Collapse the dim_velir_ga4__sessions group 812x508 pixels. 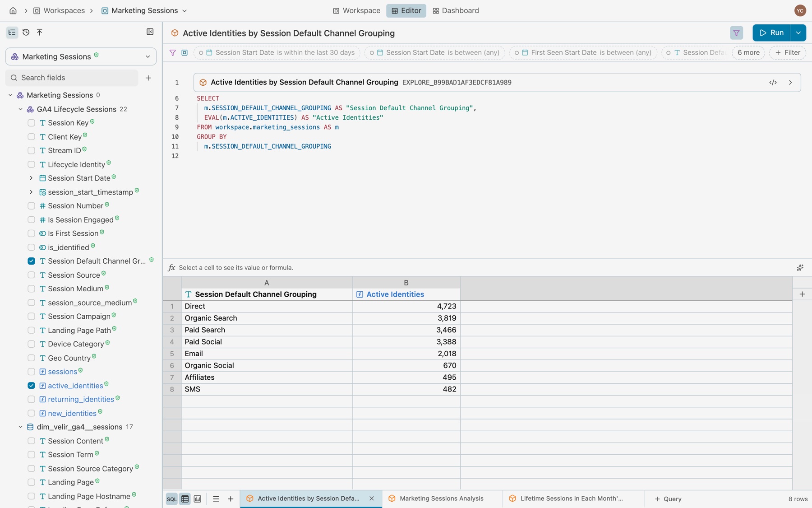coord(20,427)
